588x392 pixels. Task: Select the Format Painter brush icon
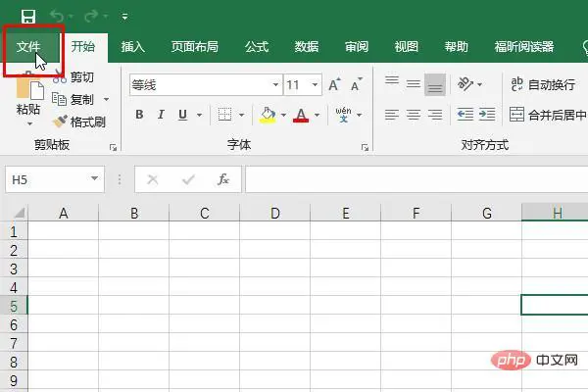click(x=61, y=122)
